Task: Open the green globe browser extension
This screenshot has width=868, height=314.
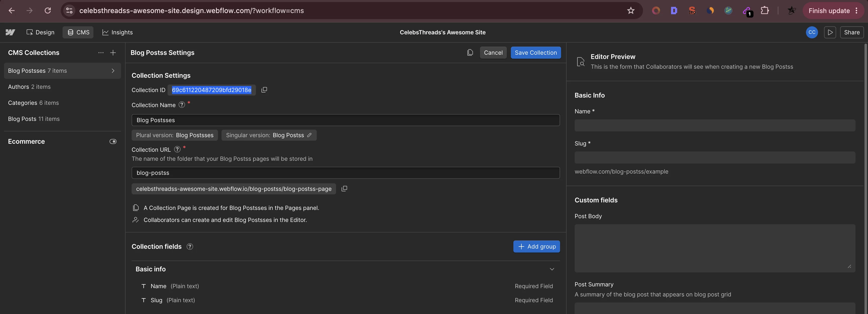Action: point(728,11)
